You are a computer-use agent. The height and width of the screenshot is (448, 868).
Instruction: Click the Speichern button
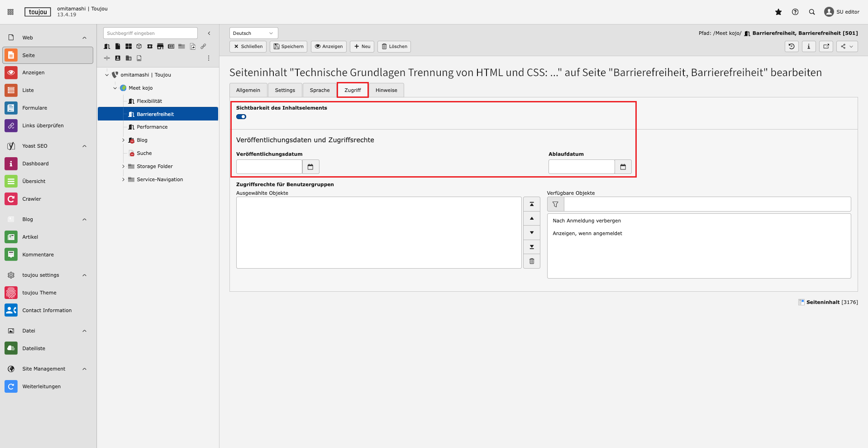(x=288, y=47)
